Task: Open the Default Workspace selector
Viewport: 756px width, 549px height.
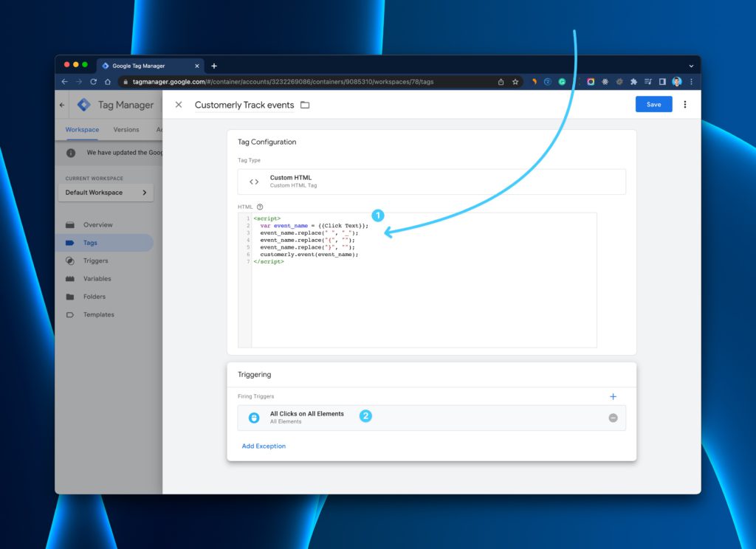Action: click(106, 193)
